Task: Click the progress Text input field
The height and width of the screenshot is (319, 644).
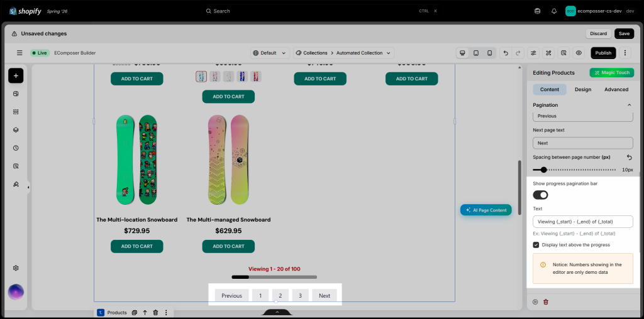Action: pos(583,222)
